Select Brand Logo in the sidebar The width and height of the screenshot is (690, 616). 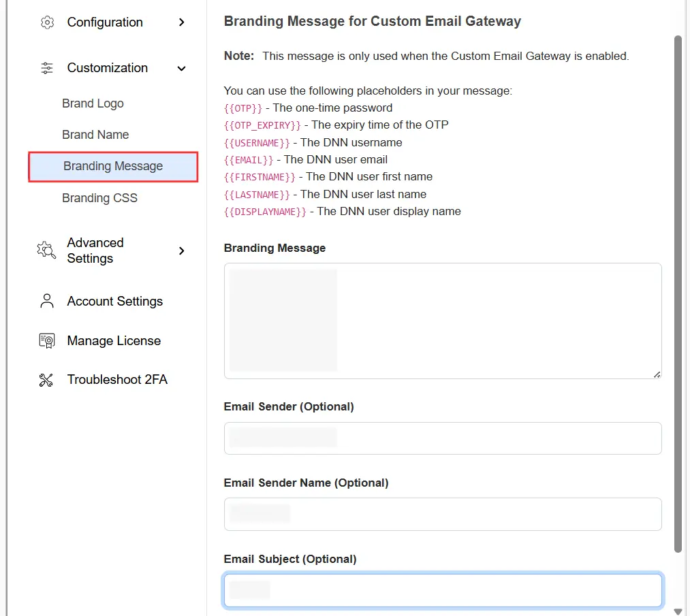point(93,103)
